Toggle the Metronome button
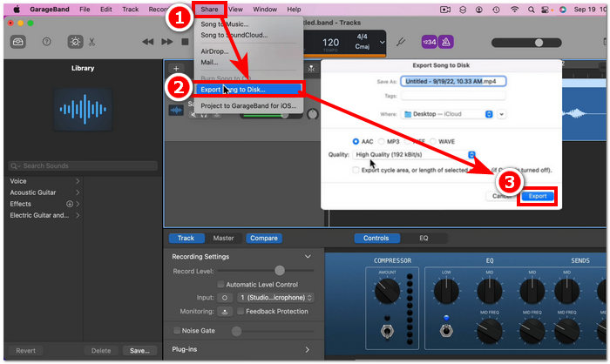 coord(446,42)
